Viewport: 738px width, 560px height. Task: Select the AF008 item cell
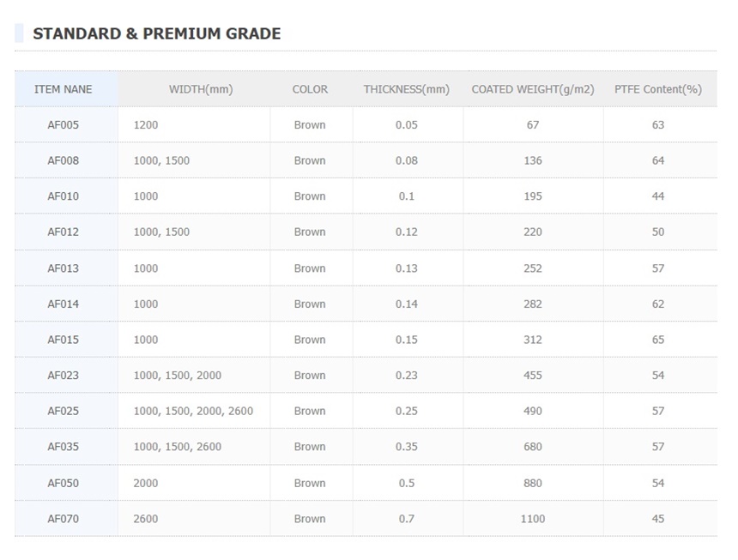[x=63, y=160]
